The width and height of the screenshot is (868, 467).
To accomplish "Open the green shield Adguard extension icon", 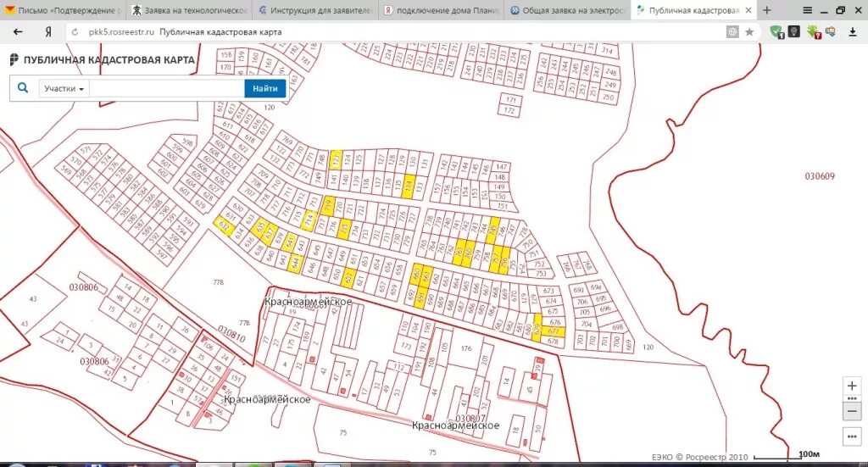I will [x=777, y=32].
